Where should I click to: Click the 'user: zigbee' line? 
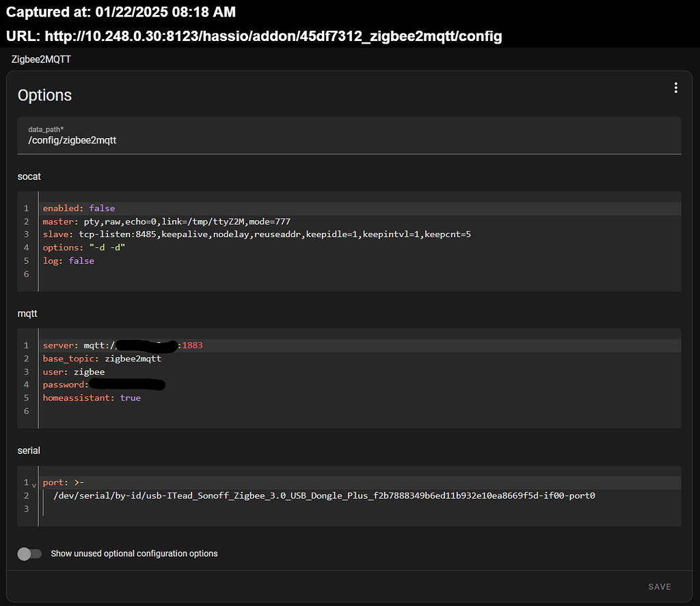point(360,372)
